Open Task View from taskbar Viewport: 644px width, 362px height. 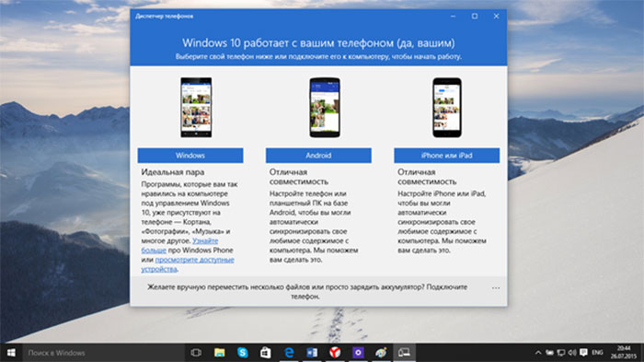pos(196,353)
